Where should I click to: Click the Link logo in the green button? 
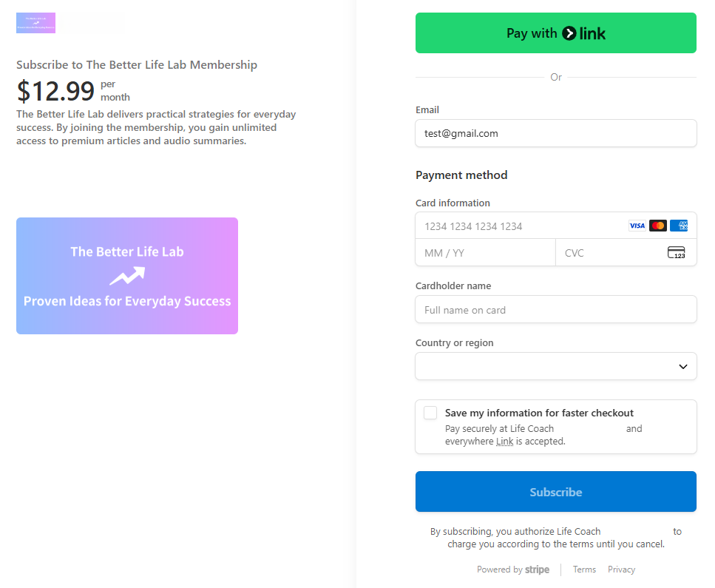[584, 33]
